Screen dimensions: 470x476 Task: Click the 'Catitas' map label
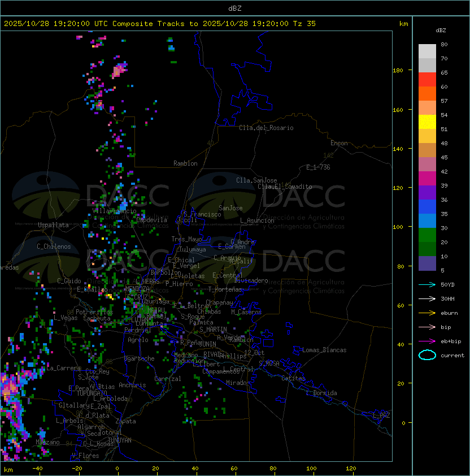coord(293,378)
